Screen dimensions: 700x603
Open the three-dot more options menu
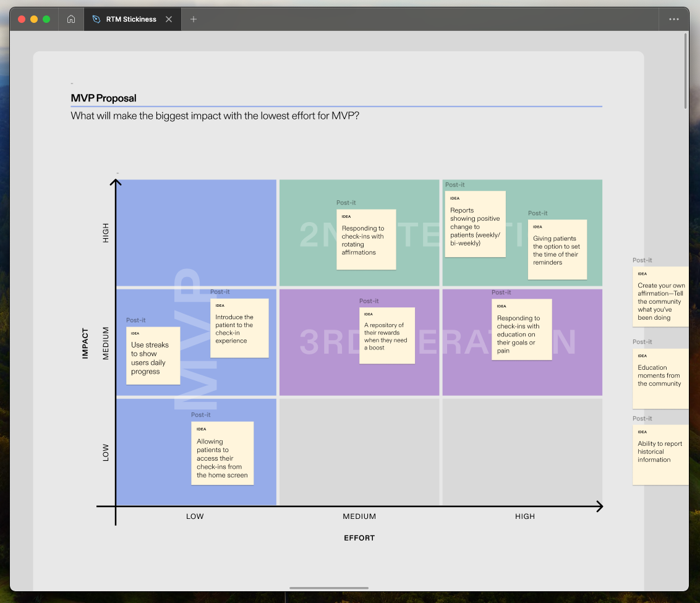point(674,19)
